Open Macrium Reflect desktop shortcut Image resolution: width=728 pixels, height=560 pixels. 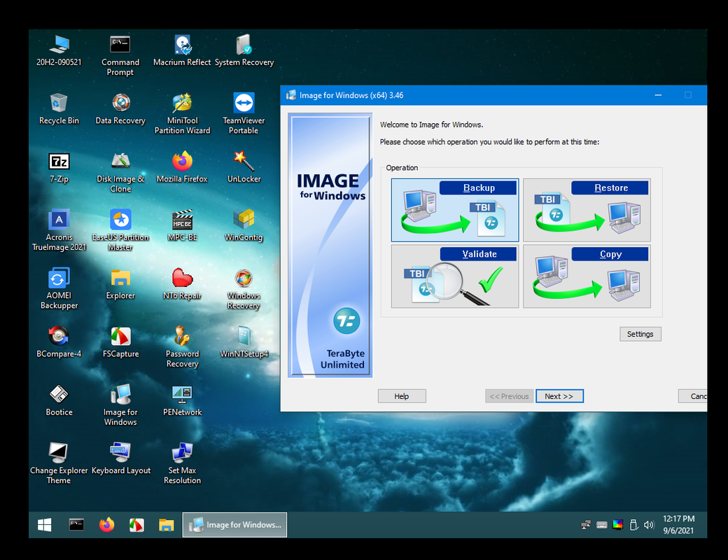[182, 51]
